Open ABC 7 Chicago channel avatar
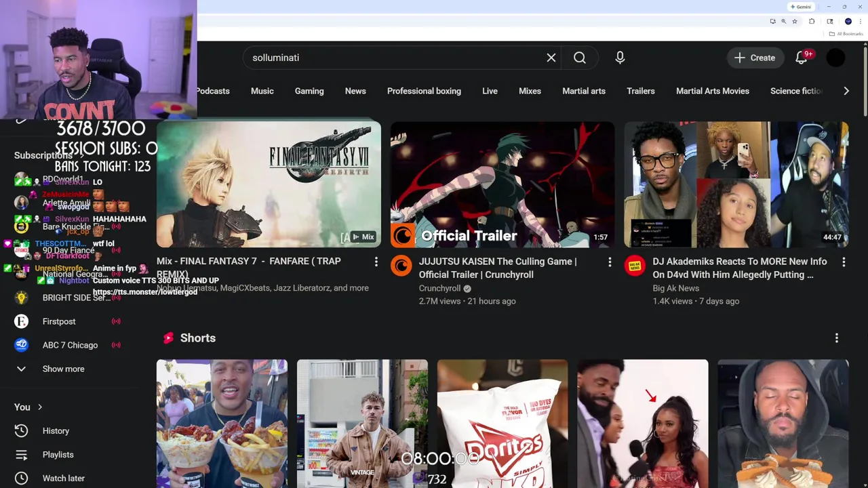The image size is (868, 488). 21,345
